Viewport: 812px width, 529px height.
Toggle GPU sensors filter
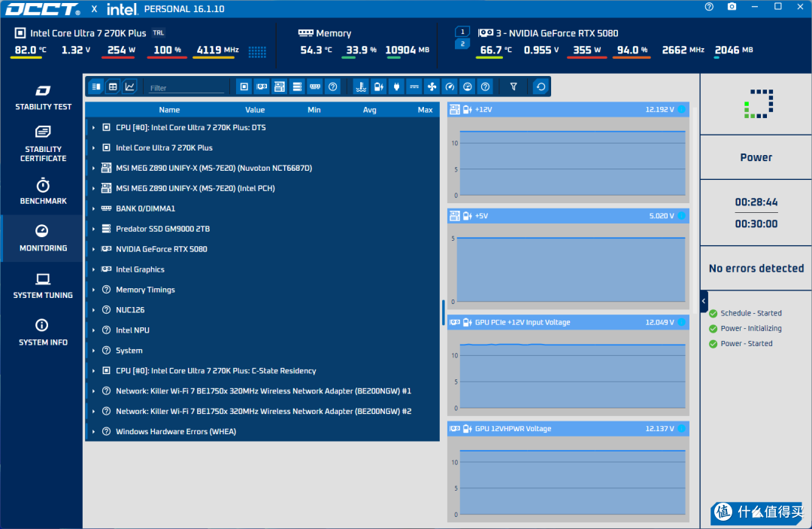click(x=262, y=87)
